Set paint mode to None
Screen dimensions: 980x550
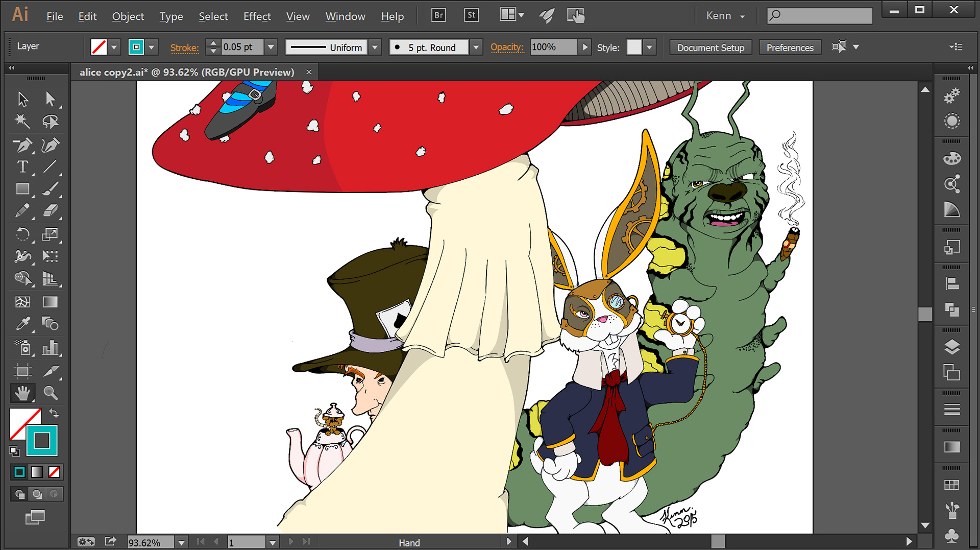coord(54,472)
